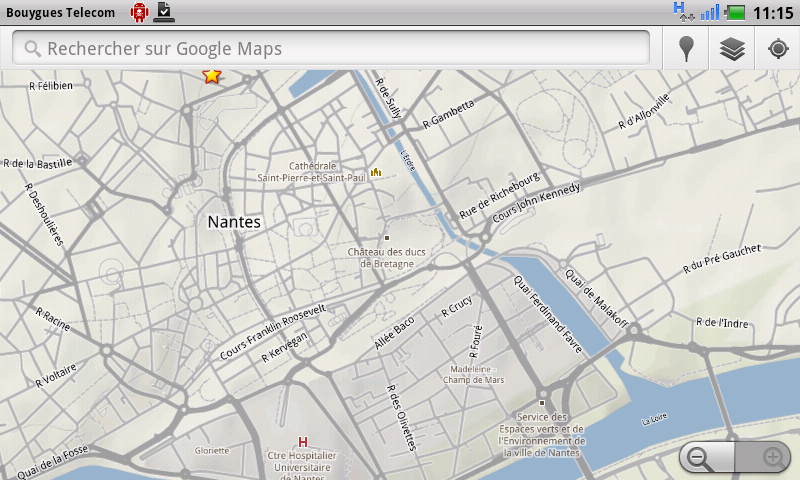This screenshot has width=800, height=480.
Task: Tap the L'Erdre river label
Action: [x=408, y=160]
